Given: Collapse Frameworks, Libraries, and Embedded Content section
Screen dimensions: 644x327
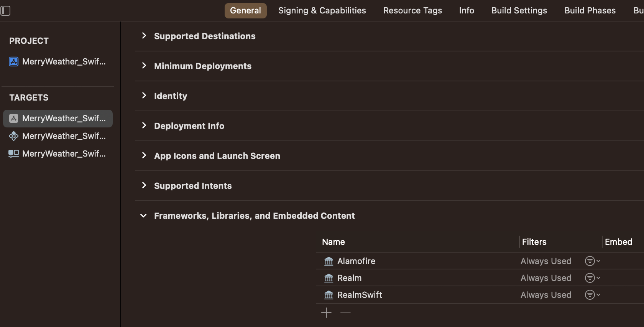Looking at the screenshot, I should [x=144, y=216].
